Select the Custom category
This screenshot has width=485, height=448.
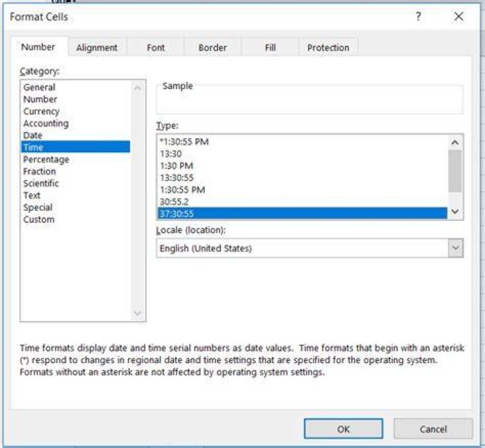tap(75, 220)
